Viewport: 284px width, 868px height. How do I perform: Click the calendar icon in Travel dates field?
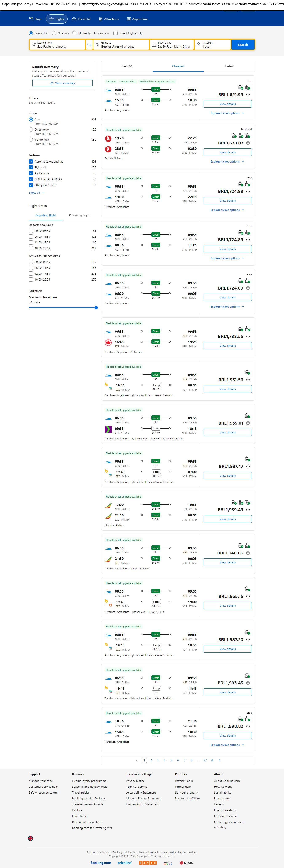pos(154,45)
